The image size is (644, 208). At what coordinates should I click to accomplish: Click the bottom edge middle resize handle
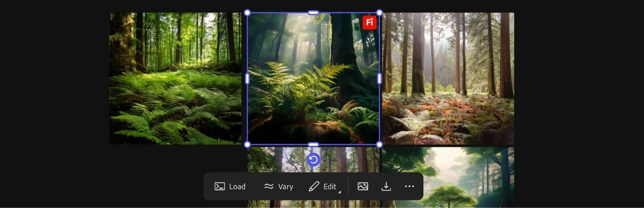[313, 145]
